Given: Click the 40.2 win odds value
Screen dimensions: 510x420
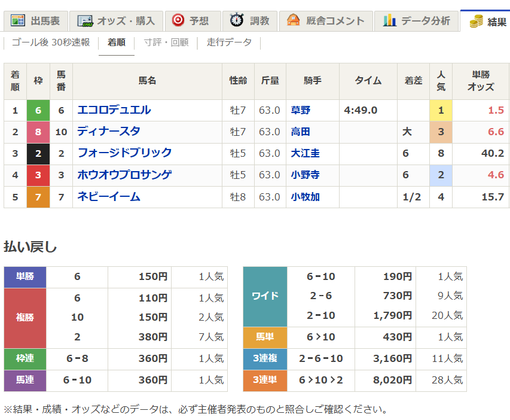Looking at the screenshot, I should pyautogui.click(x=493, y=153).
